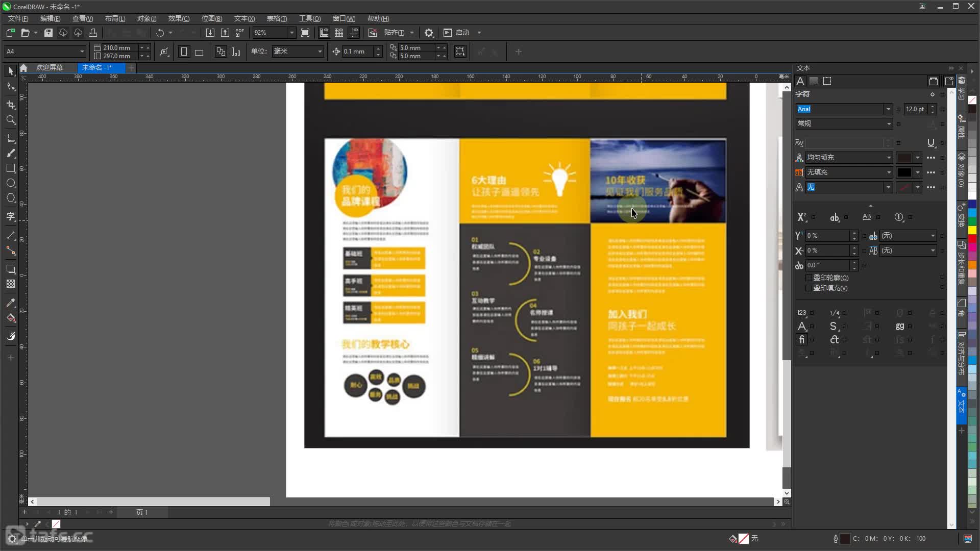The image size is (980, 551).
Task: Switch to the 欢迎屏幕 tab
Action: [x=49, y=67]
